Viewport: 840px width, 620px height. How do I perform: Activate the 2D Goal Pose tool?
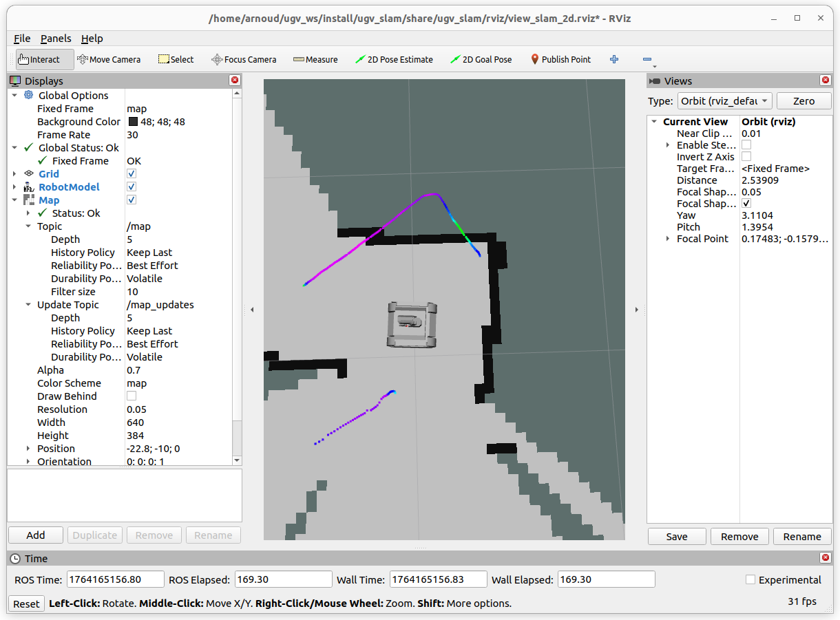pyautogui.click(x=481, y=59)
